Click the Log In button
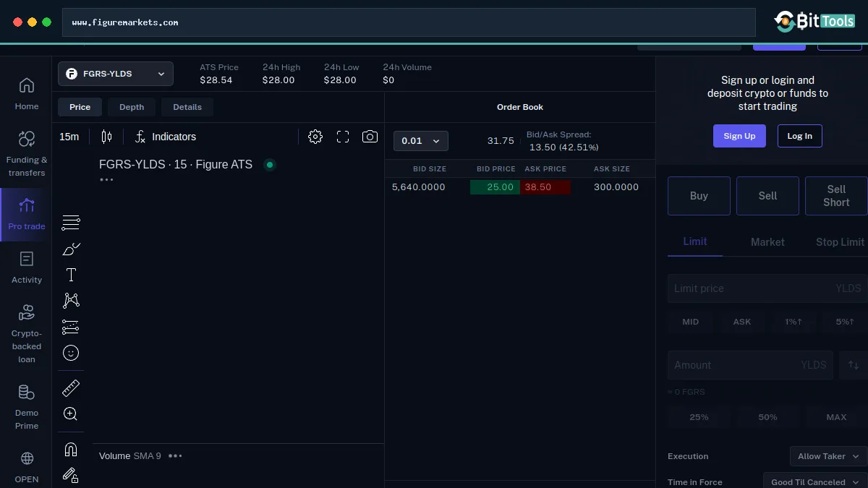The image size is (868, 488). point(800,136)
